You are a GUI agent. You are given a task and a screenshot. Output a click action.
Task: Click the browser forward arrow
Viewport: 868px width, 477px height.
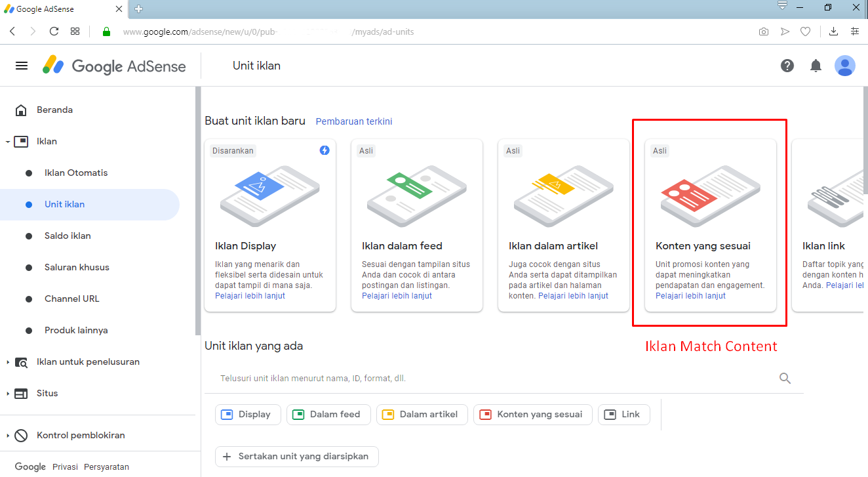[x=33, y=31]
